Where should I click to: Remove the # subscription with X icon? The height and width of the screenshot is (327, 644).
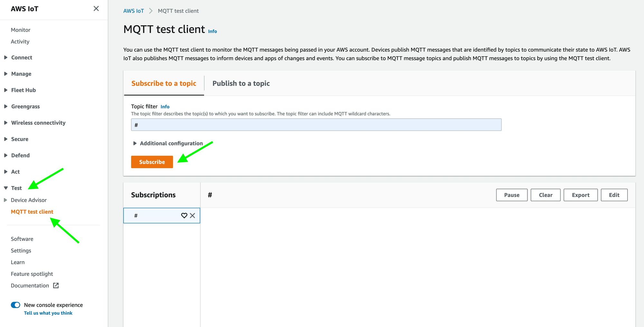click(193, 215)
